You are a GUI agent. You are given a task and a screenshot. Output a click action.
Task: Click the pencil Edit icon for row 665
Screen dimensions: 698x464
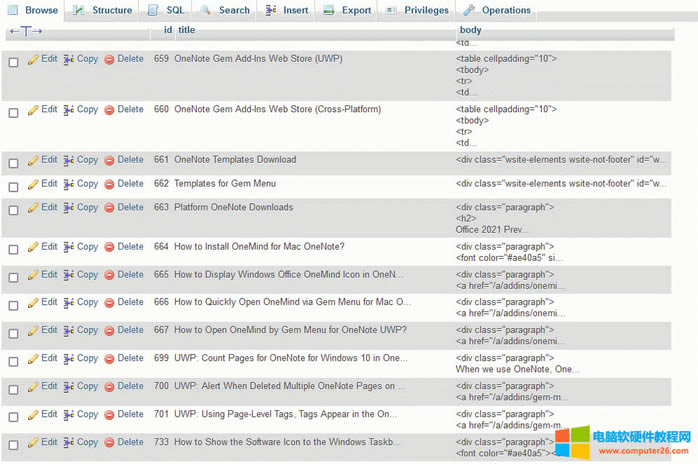pyautogui.click(x=33, y=275)
